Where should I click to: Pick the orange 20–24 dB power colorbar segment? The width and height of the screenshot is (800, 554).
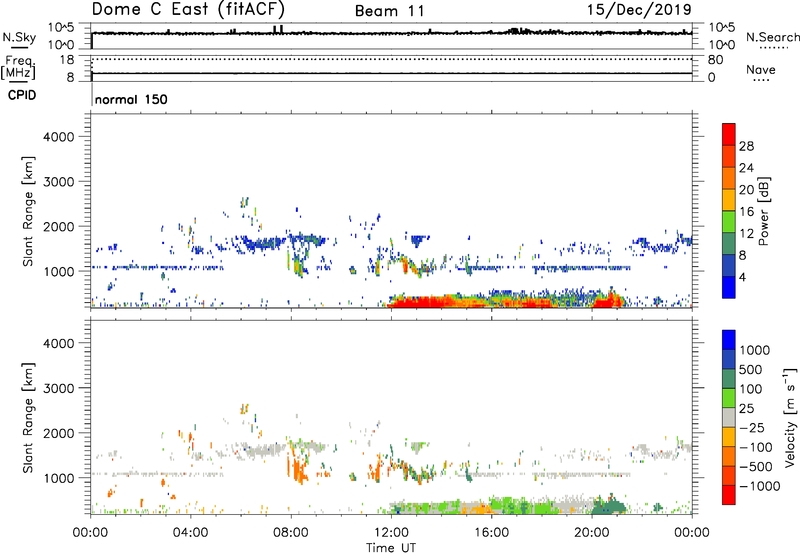[x=729, y=178]
